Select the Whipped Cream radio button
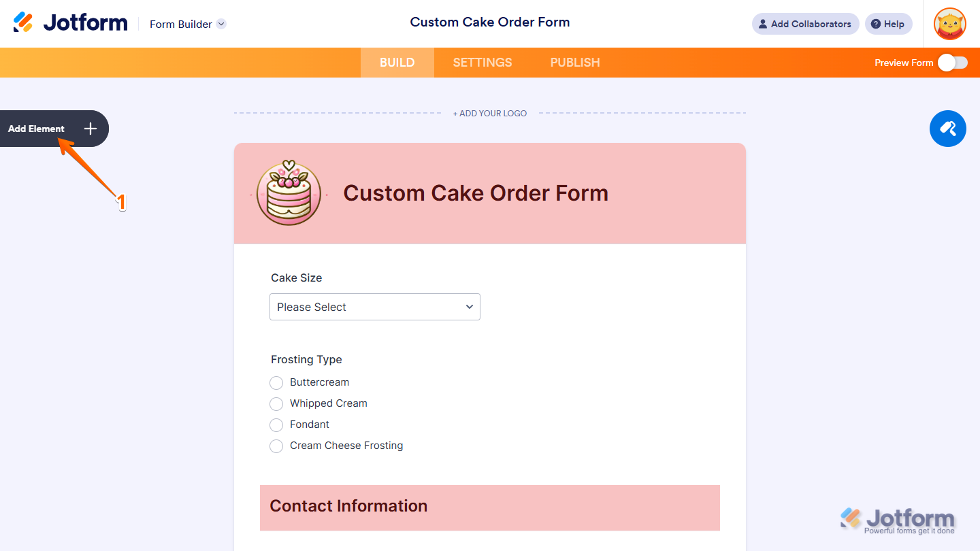The height and width of the screenshot is (551, 980). [x=276, y=404]
